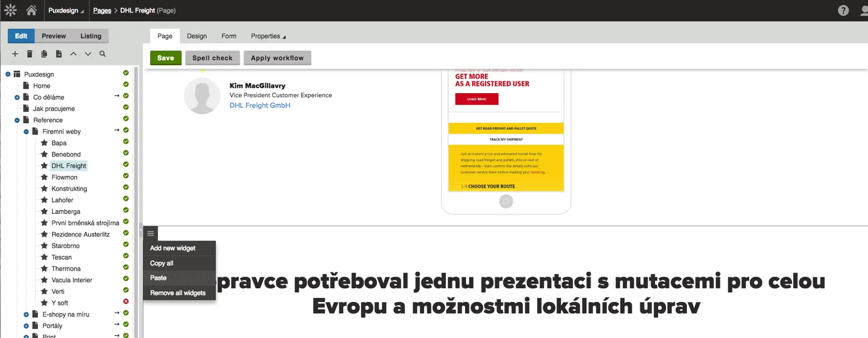Open the help question mark icon
The image size is (868, 338).
coord(843,10)
